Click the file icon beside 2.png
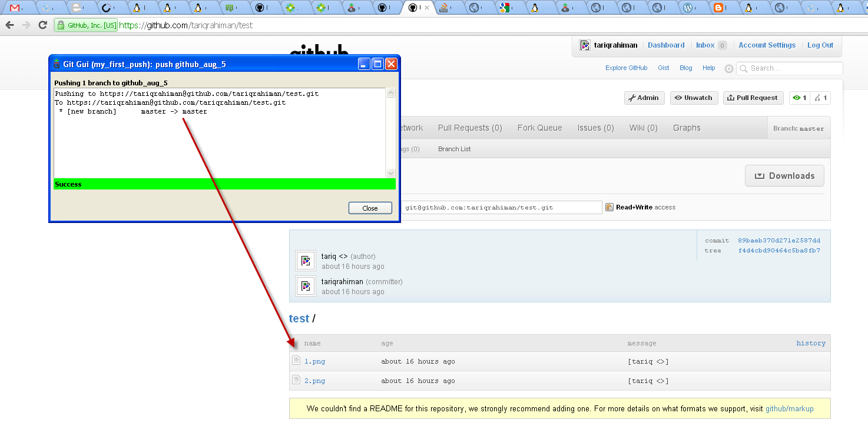The width and height of the screenshot is (868, 436). (297, 380)
